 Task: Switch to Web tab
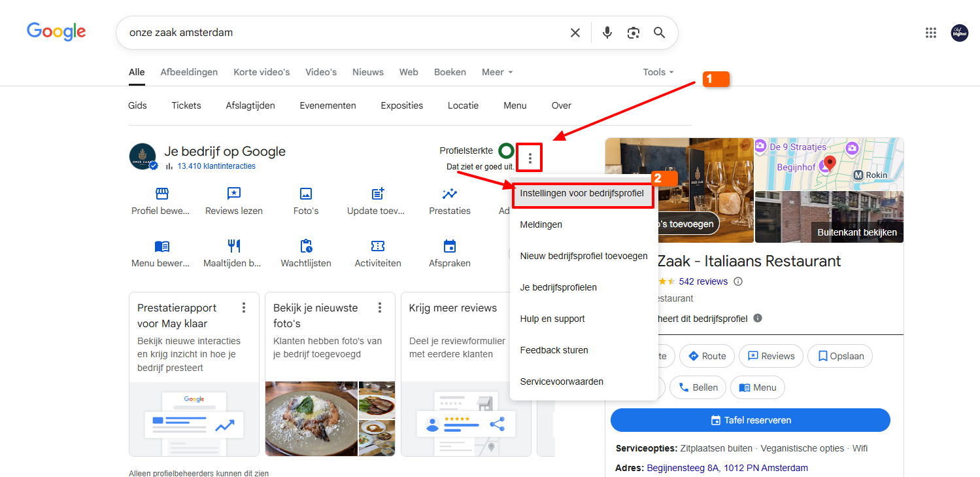coord(409,72)
